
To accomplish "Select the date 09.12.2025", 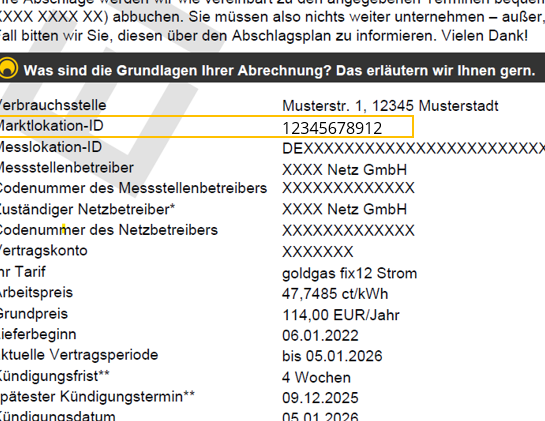I will [x=320, y=398].
